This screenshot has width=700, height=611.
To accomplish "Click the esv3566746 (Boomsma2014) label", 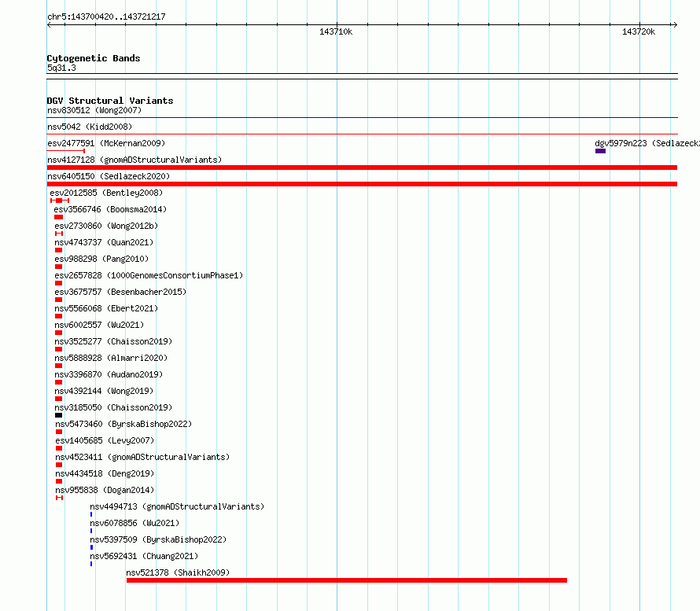I will coord(110,209).
